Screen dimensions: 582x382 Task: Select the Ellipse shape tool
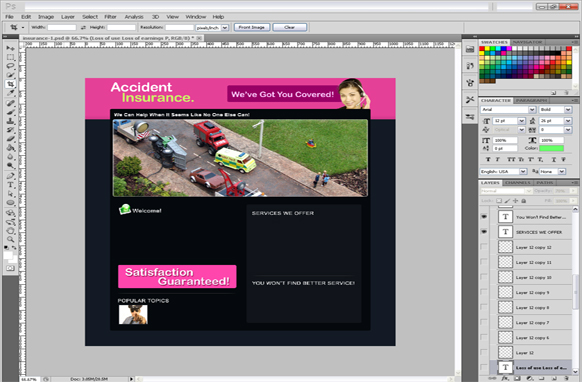10,203
